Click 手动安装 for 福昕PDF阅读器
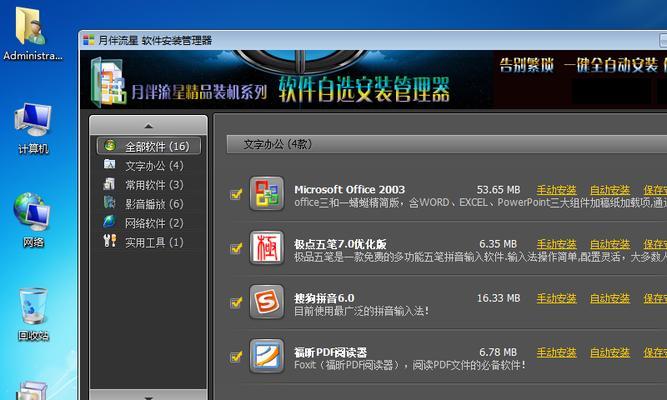667x400 pixels. pyautogui.click(x=556, y=352)
